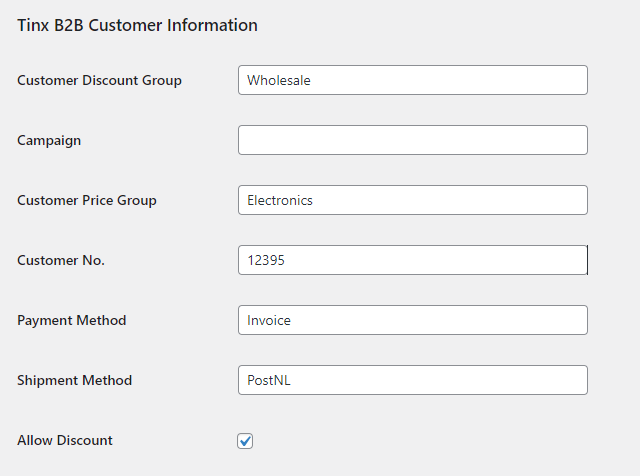Place cursor right after PostNL text
The height and width of the screenshot is (476, 640).
[291, 380]
